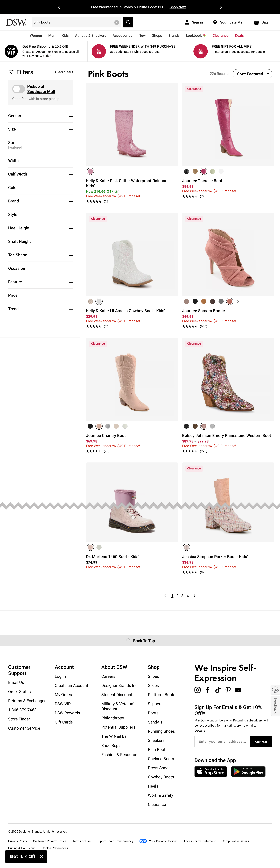Click the Clear filters link
Screen dimensions: 280x868
64,72
